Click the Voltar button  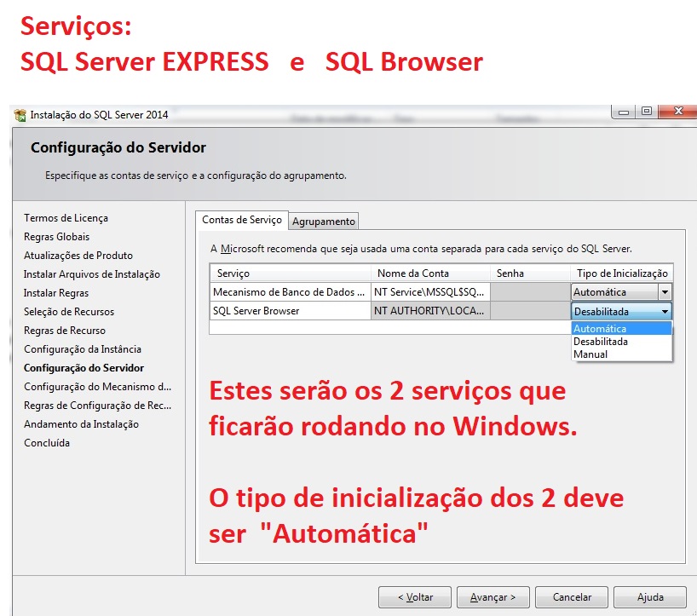point(415,597)
